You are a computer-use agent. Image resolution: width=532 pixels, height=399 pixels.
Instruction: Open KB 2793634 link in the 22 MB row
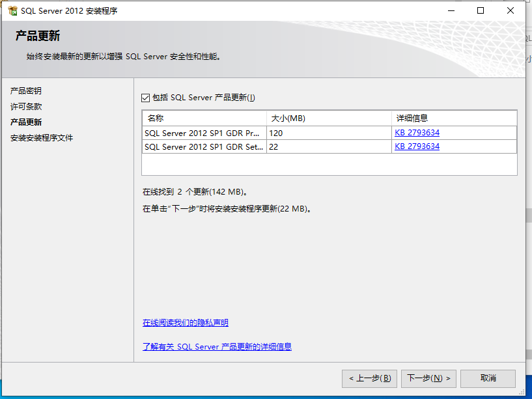click(417, 146)
